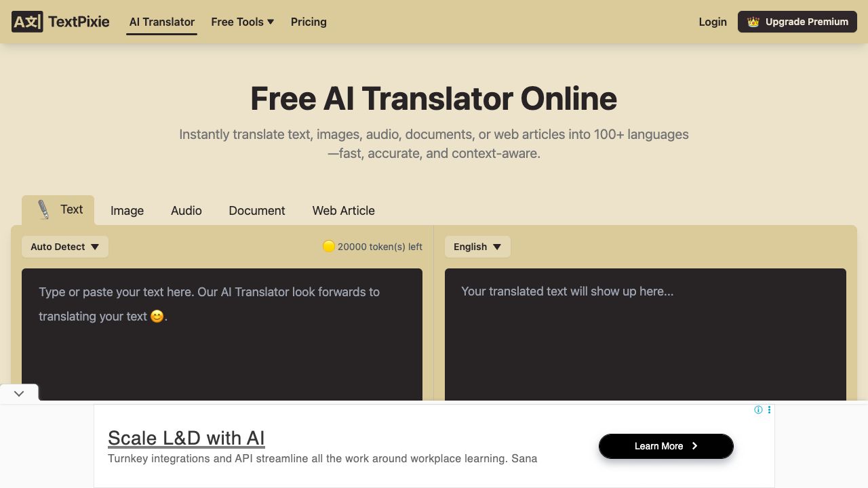Click the arrow icon on Learn More
Screen dimensions: 868x488
[x=695, y=446]
